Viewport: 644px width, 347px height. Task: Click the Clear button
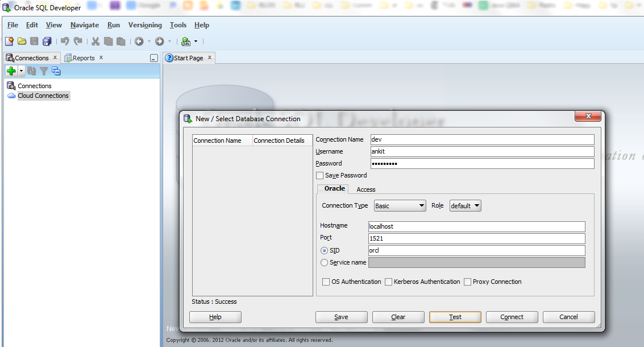[398, 317]
